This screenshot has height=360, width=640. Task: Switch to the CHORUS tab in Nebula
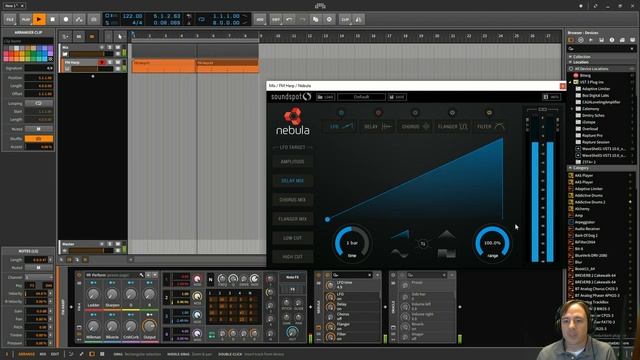(415, 127)
